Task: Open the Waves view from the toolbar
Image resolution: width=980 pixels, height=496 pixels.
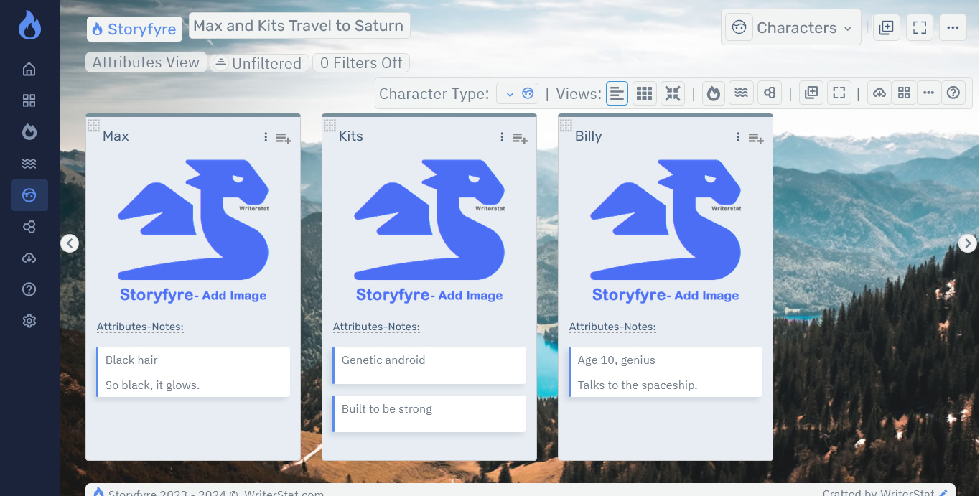Action: pyautogui.click(x=741, y=93)
